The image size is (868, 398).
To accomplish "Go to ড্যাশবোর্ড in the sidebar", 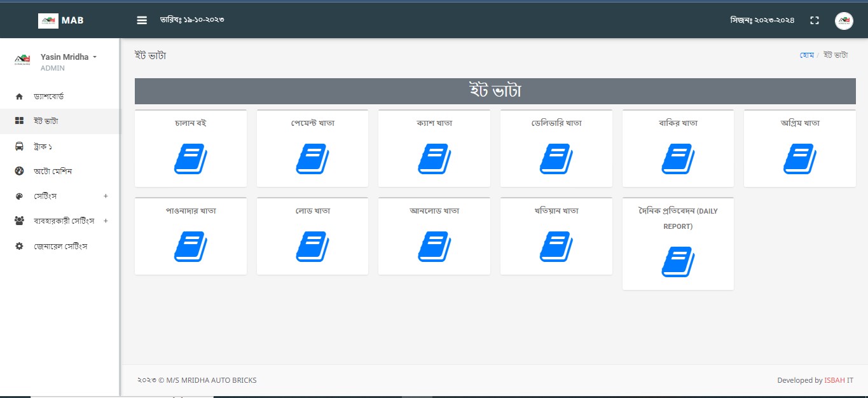I will click(x=48, y=96).
